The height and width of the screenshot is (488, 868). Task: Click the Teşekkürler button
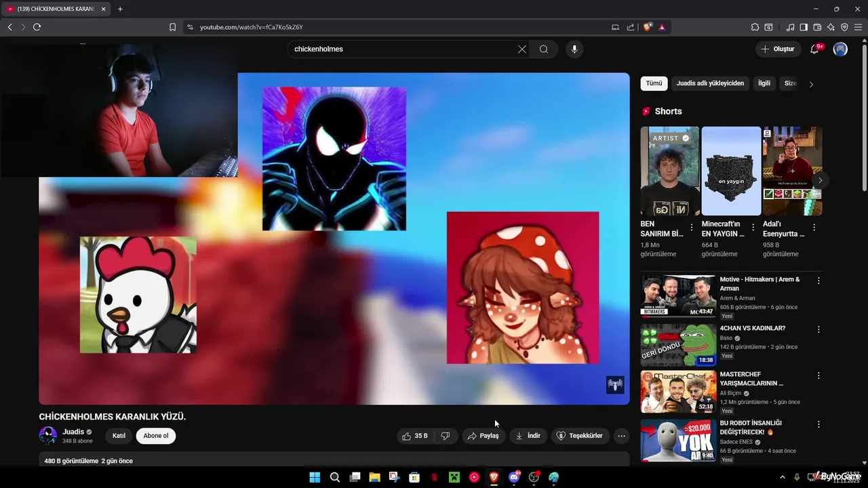coord(580,436)
